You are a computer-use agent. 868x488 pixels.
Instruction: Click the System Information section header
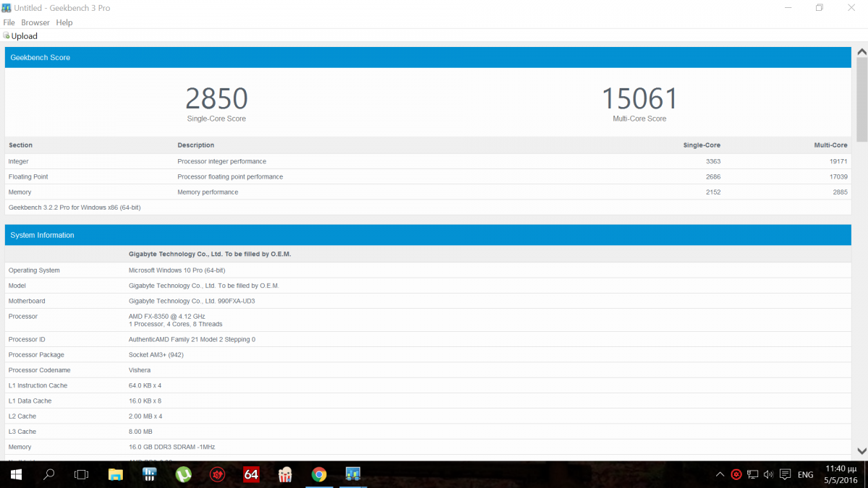pos(428,235)
